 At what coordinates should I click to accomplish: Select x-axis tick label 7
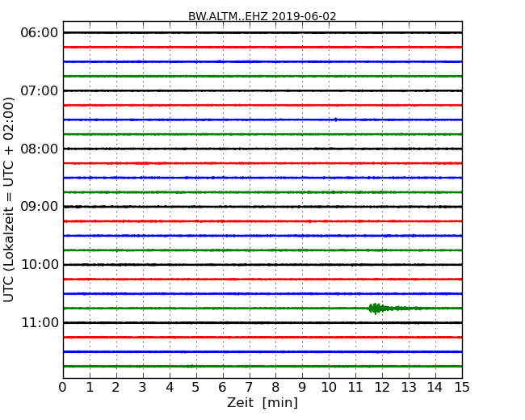click(249, 387)
